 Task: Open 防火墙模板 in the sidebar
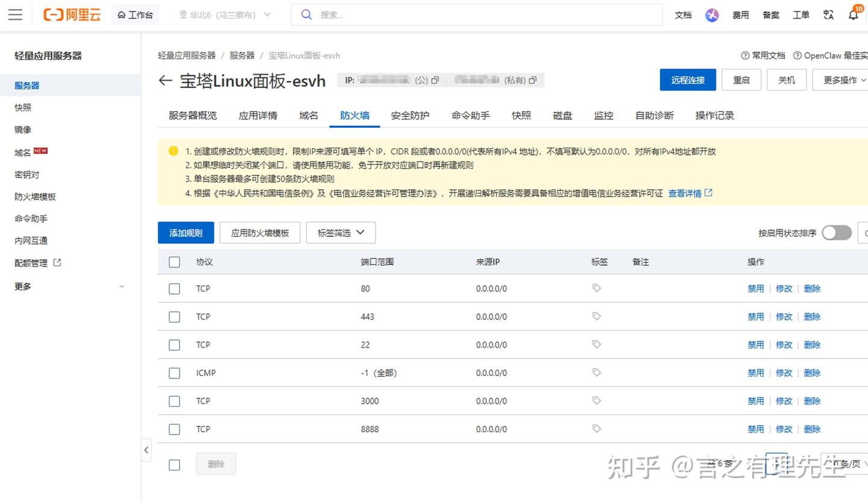tap(35, 196)
